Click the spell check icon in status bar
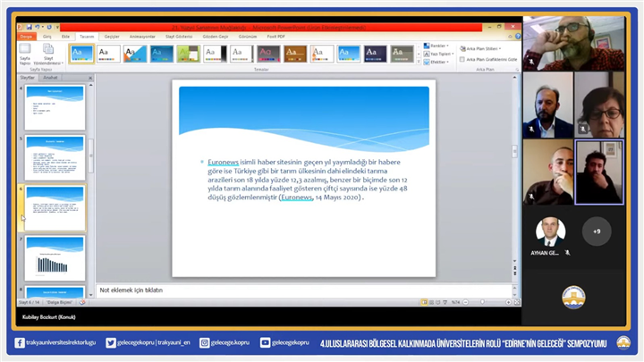The height and width of the screenshot is (362, 644). tap(82, 302)
